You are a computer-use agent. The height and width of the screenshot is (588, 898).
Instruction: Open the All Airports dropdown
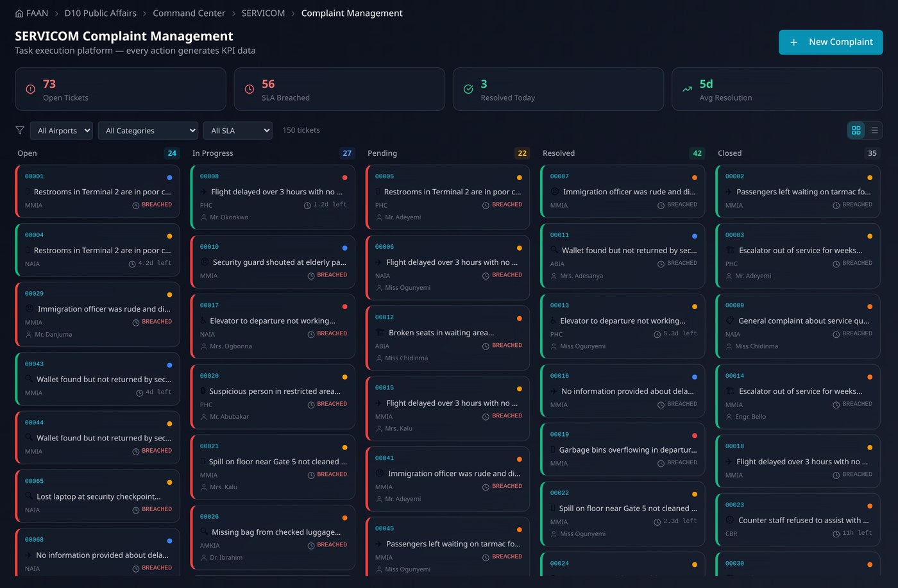pyautogui.click(x=62, y=131)
